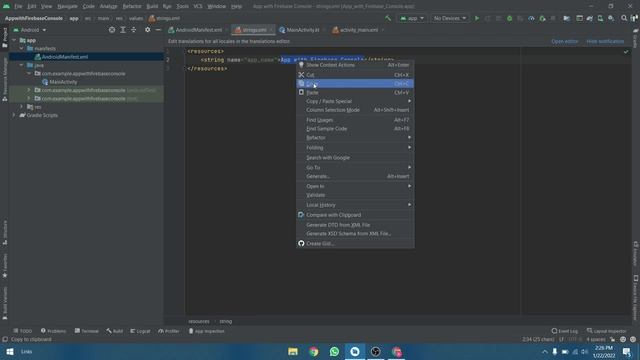The width and height of the screenshot is (640, 360).
Task: Select Generate DTD from XML File
Action: point(355,225)
